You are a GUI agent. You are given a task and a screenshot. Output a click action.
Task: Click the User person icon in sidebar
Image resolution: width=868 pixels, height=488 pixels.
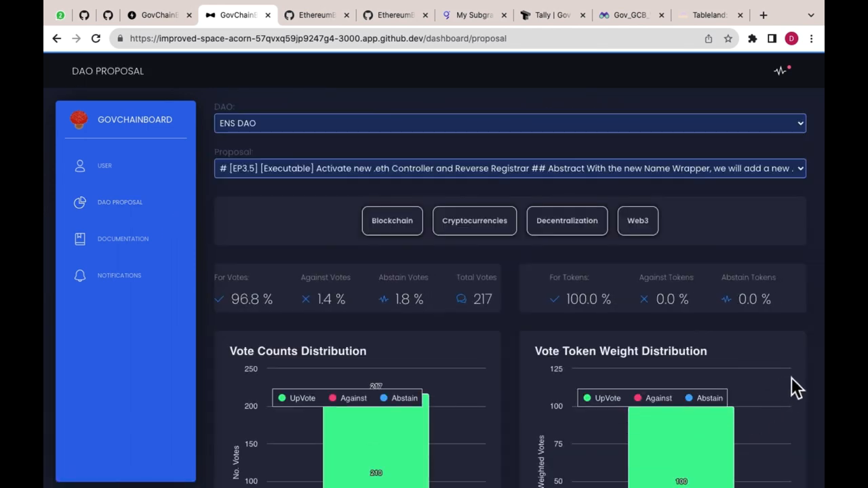click(80, 165)
